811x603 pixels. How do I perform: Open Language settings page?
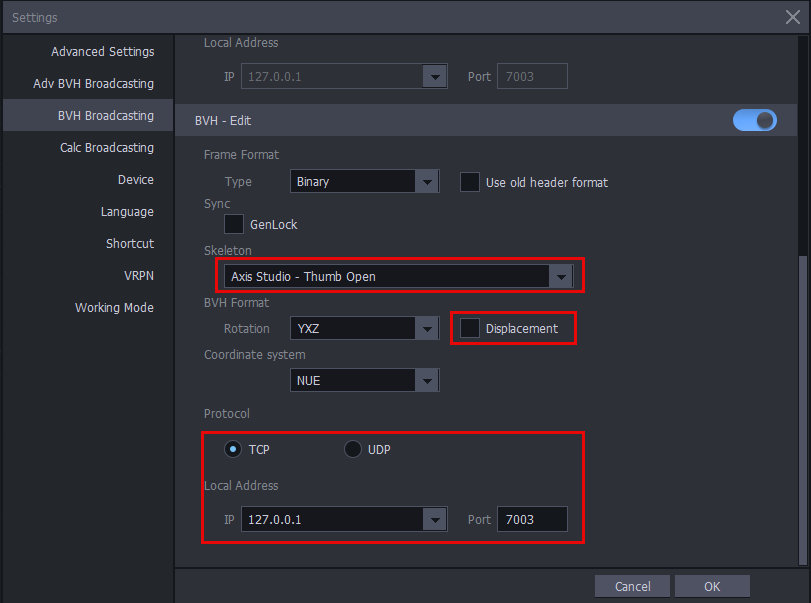127,212
